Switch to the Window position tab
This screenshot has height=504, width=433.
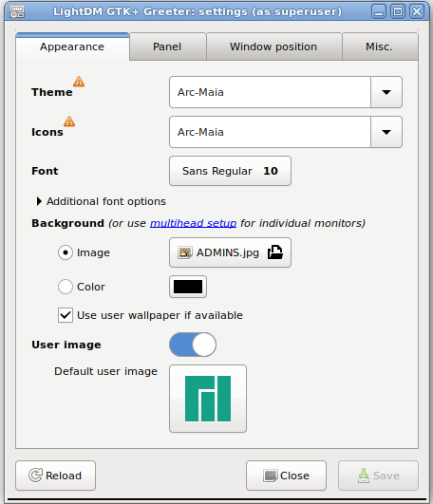click(273, 47)
